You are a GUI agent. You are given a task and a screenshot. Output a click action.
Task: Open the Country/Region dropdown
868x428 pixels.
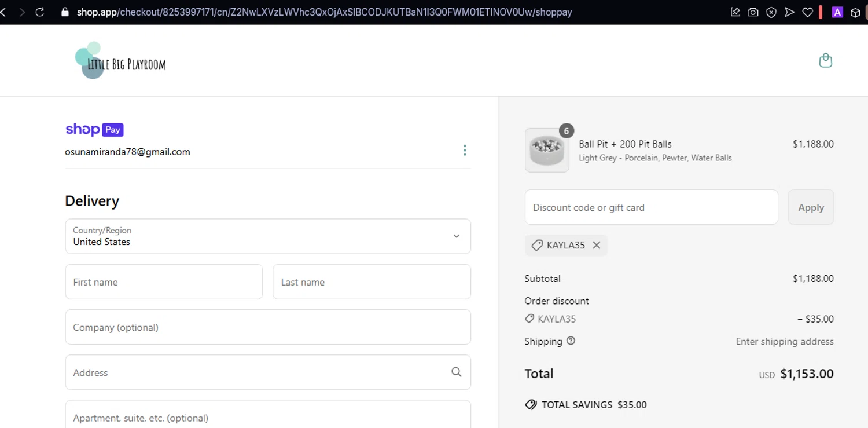click(268, 236)
